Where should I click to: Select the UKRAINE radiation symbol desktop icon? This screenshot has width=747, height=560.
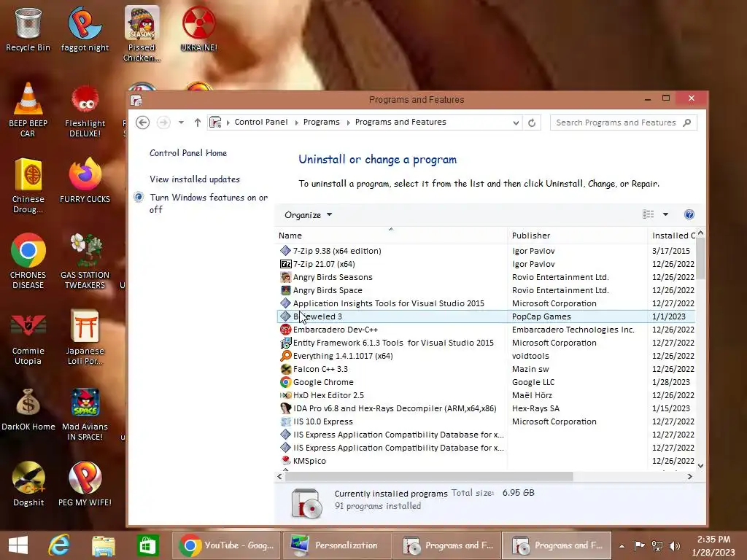198,28
